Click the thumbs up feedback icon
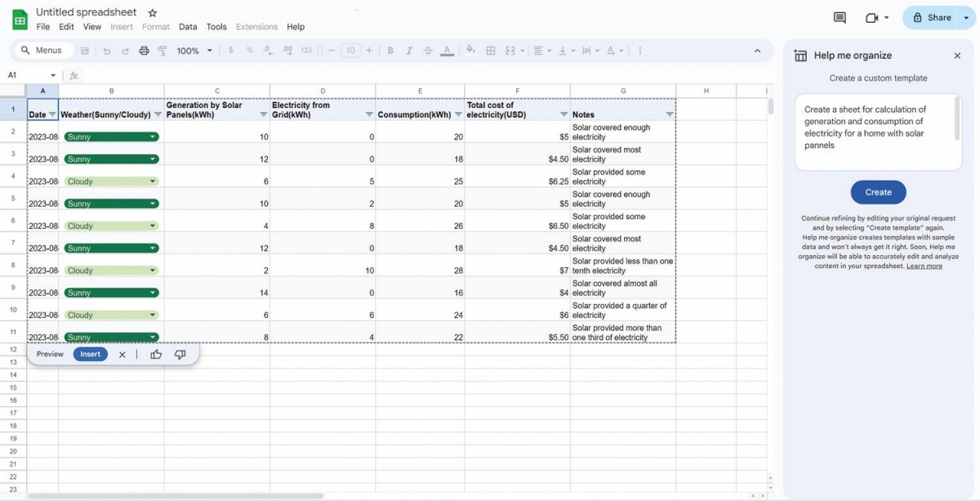The height and width of the screenshot is (501, 980). pos(156,355)
